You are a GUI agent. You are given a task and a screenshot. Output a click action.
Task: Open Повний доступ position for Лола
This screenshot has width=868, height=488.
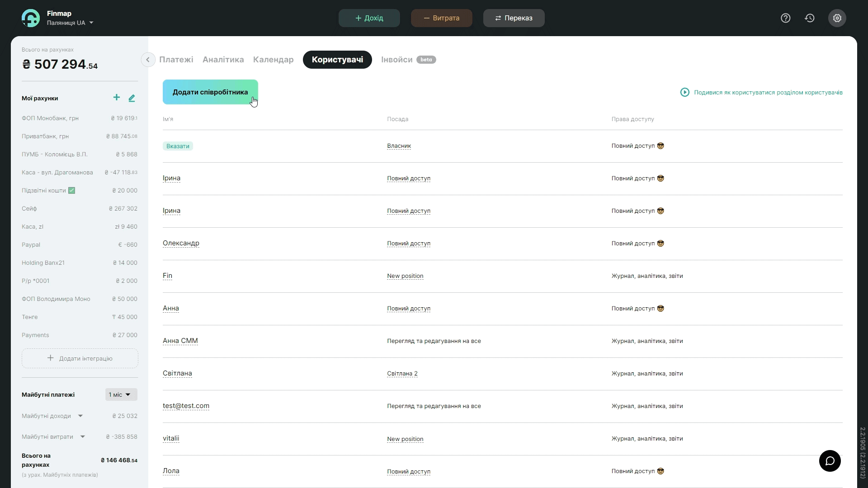409,472
